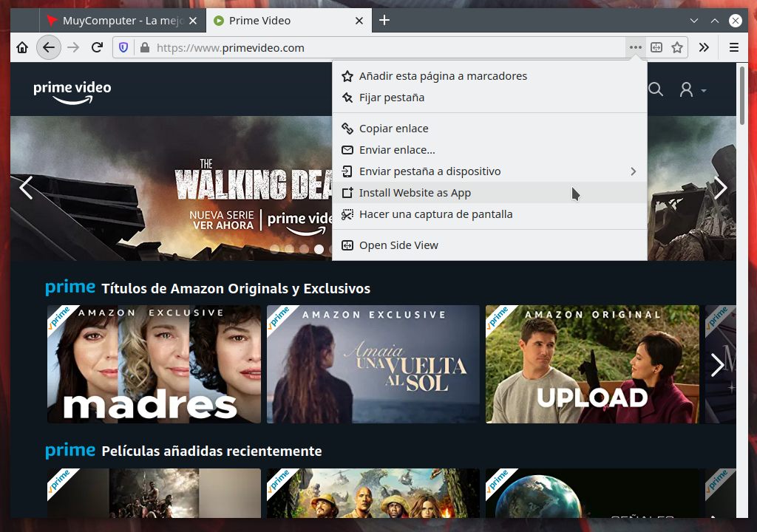Viewport: 757px width, 532px height.
Task: Select Install Website as App
Action: [415, 193]
